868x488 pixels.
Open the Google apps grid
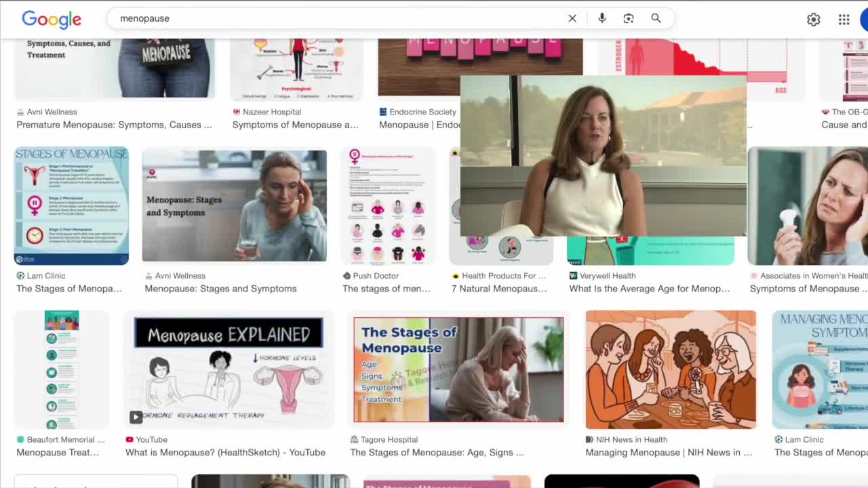[844, 20]
